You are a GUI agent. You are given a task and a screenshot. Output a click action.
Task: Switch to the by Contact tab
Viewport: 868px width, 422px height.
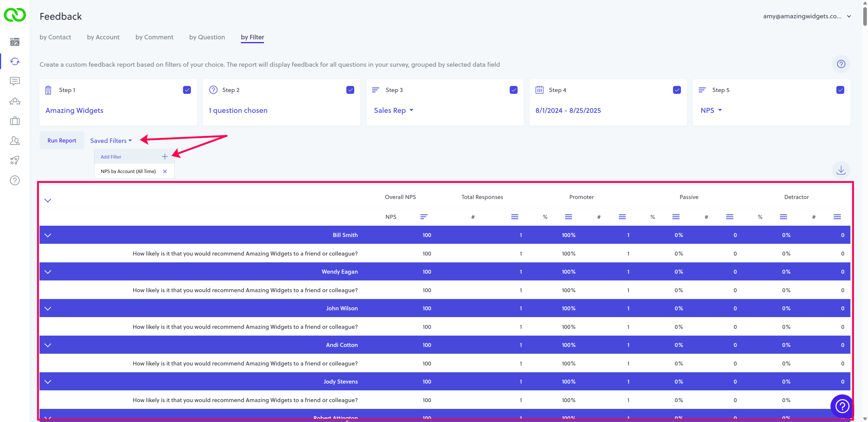[55, 37]
